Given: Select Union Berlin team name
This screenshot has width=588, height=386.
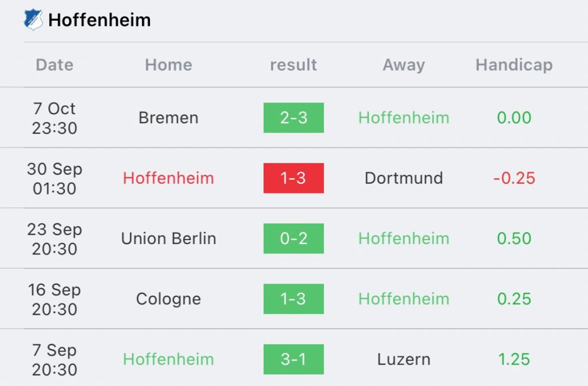Looking at the screenshot, I should coord(169,238).
